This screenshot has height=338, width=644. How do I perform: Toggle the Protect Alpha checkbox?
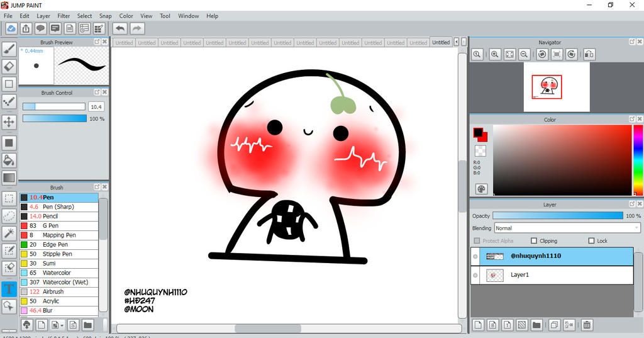pyautogui.click(x=477, y=240)
